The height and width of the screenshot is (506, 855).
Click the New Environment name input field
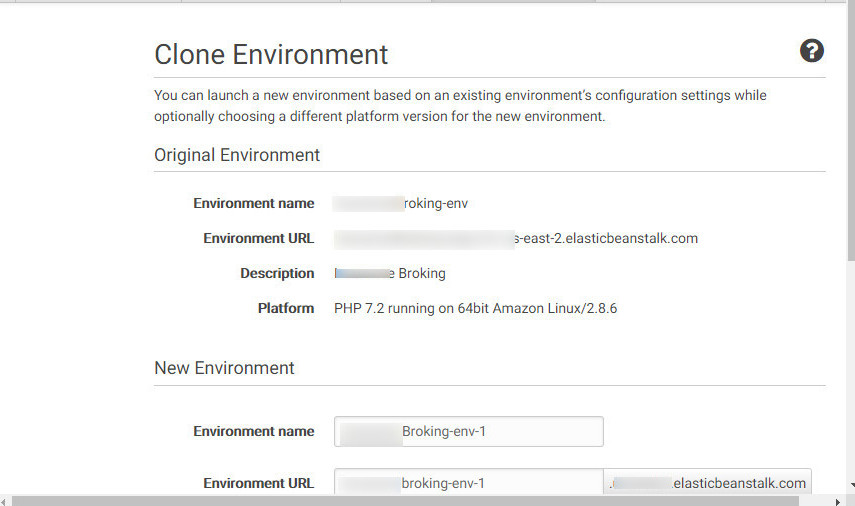469,432
